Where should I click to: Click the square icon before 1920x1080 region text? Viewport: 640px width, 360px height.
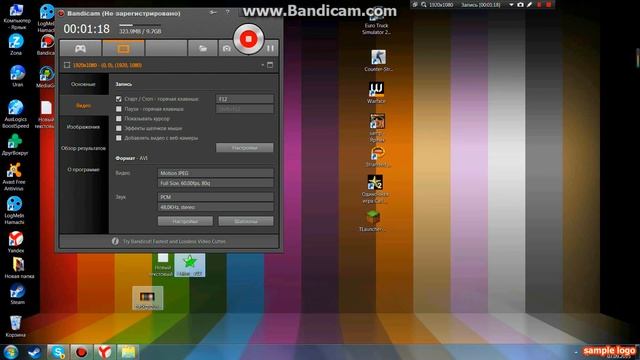coord(67,65)
